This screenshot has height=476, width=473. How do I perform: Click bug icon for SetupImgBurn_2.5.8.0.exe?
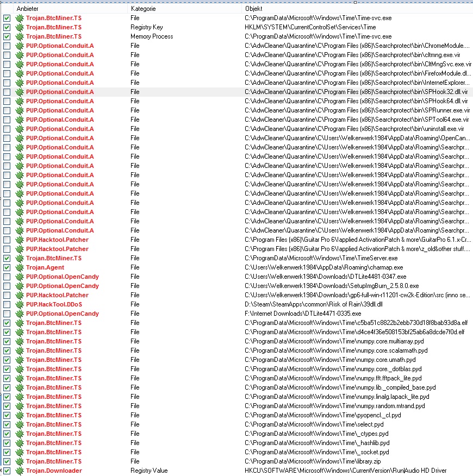20,286
